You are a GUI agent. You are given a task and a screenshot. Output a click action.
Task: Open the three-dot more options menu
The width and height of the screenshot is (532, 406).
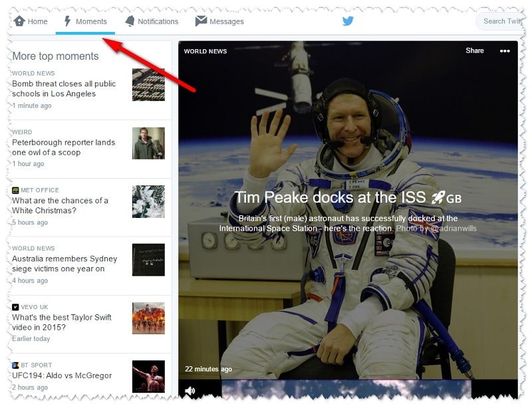pyautogui.click(x=505, y=51)
